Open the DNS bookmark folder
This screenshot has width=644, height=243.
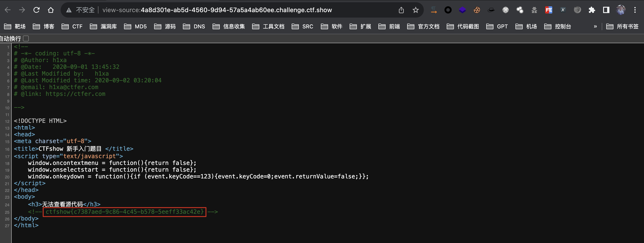pyautogui.click(x=194, y=27)
